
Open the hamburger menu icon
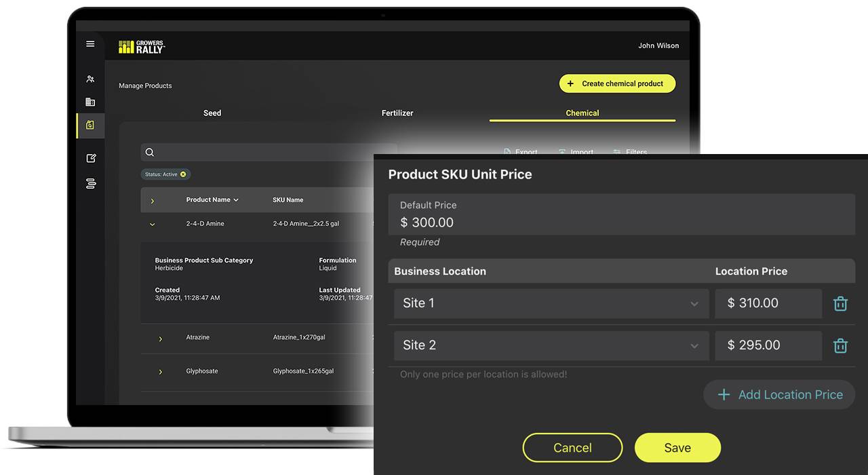(90, 44)
